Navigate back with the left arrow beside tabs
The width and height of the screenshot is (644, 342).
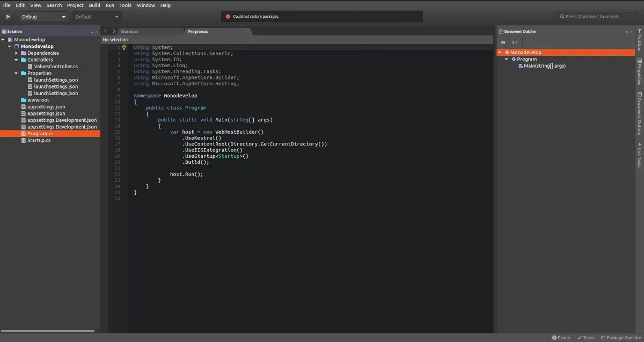pyautogui.click(x=106, y=32)
